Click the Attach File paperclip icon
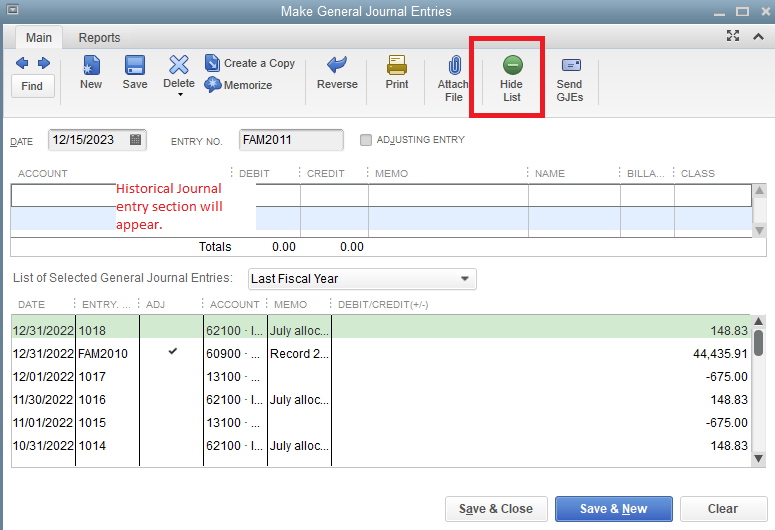The image size is (775, 530). point(454,65)
